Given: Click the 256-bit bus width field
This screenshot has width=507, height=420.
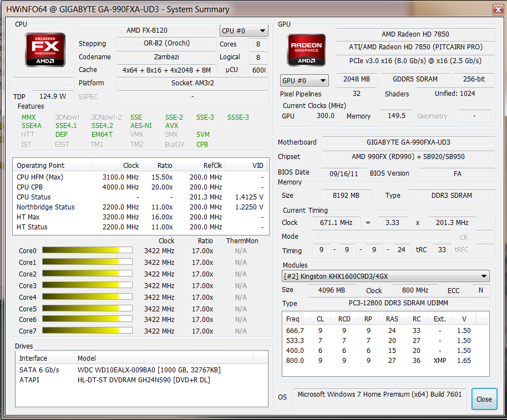Looking at the screenshot, I should [x=474, y=79].
